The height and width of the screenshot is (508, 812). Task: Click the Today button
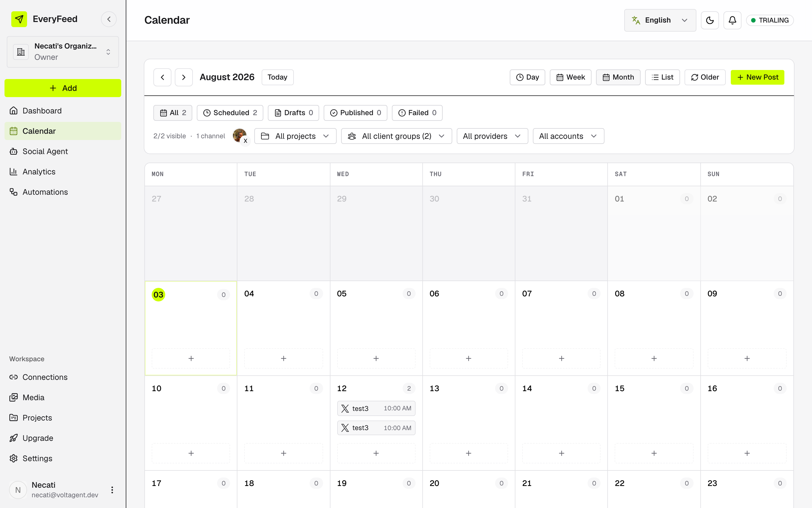[277, 77]
